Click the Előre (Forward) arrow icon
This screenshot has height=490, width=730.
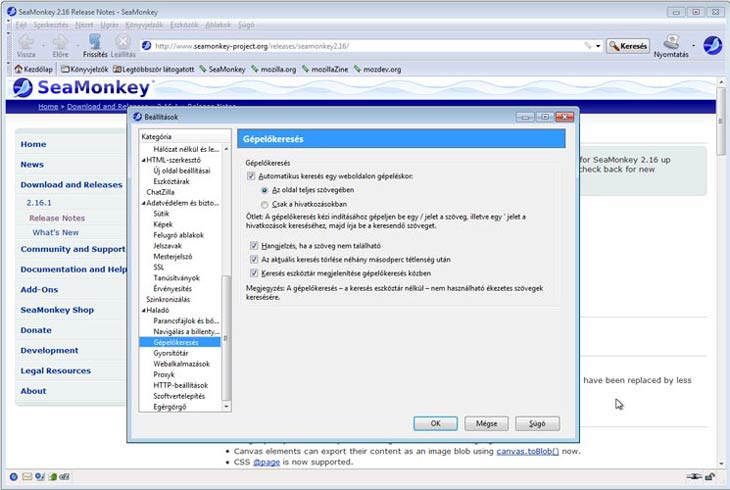(x=60, y=42)
